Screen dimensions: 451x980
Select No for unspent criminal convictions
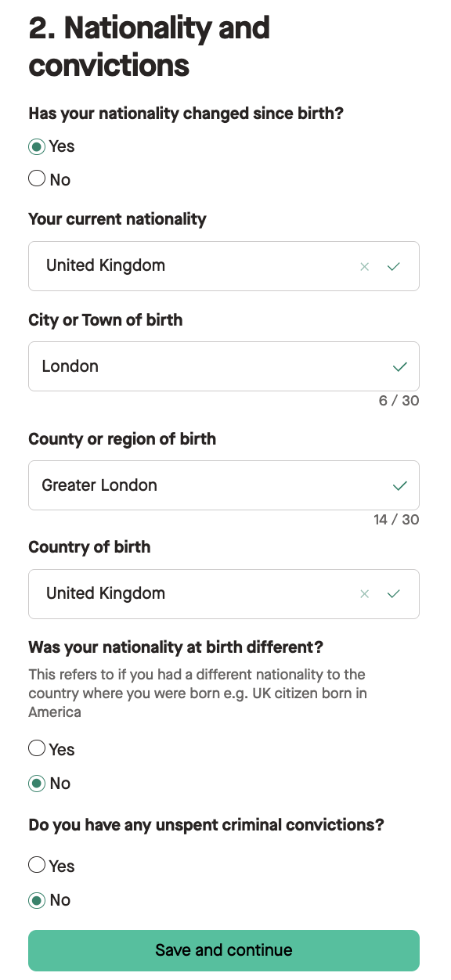point(37,899)
